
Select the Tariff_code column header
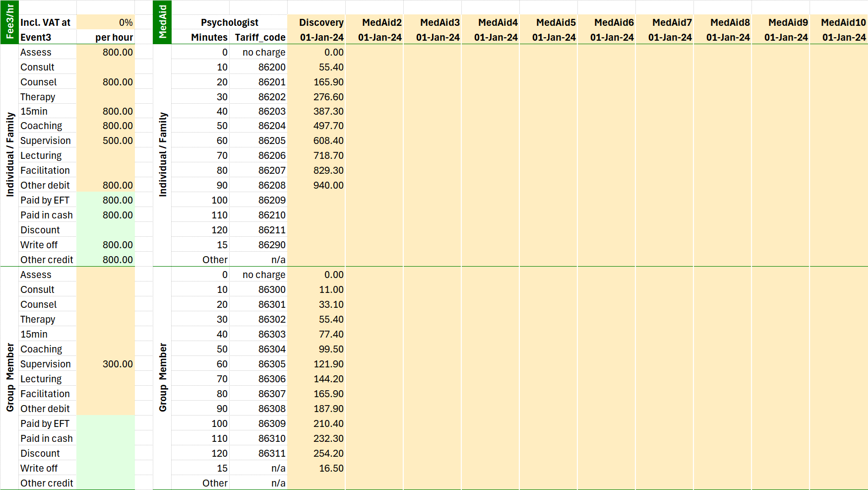258,37
